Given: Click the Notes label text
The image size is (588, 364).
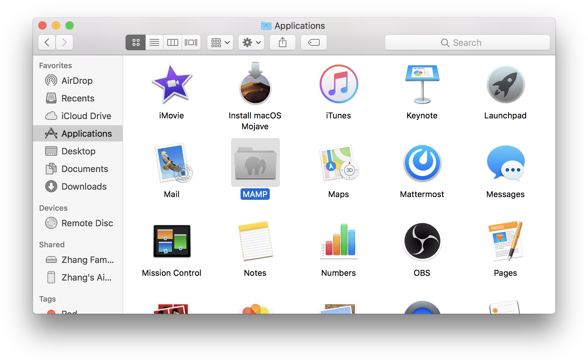Looking at the screenshot, I should (255, 273).
